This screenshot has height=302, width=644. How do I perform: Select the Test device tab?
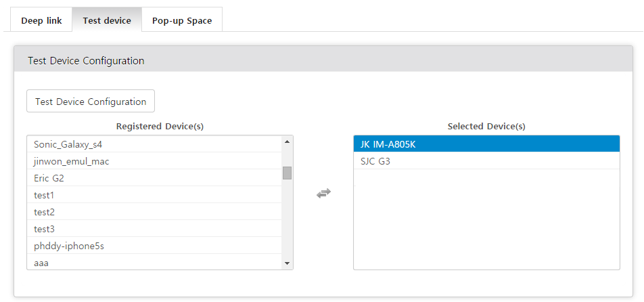pyautogui.click(x=107, y=20)
